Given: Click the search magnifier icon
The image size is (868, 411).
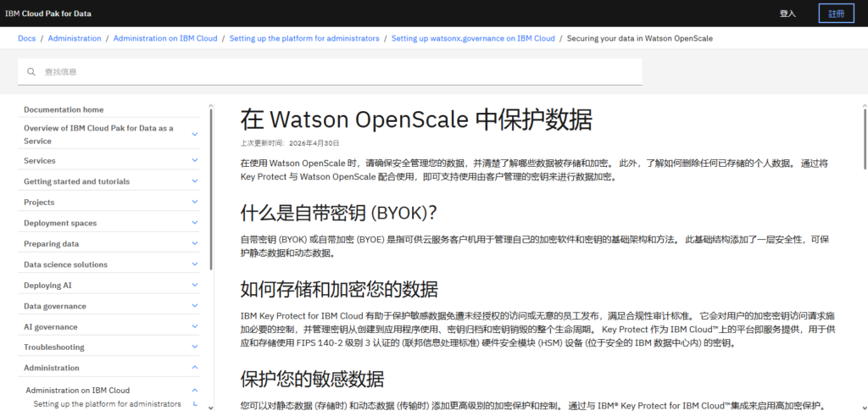Looking at the screenshot, I should pyautogui.click(x=31, y=72).
